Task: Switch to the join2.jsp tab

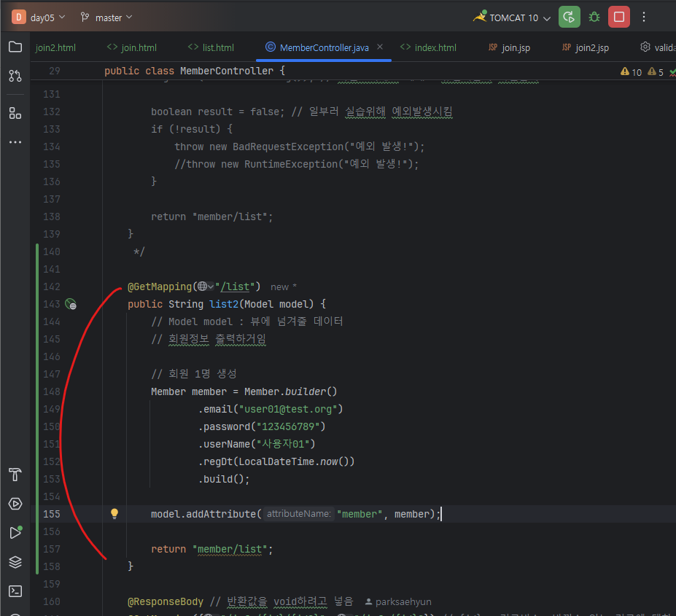Action: click(x=586, y=47)
